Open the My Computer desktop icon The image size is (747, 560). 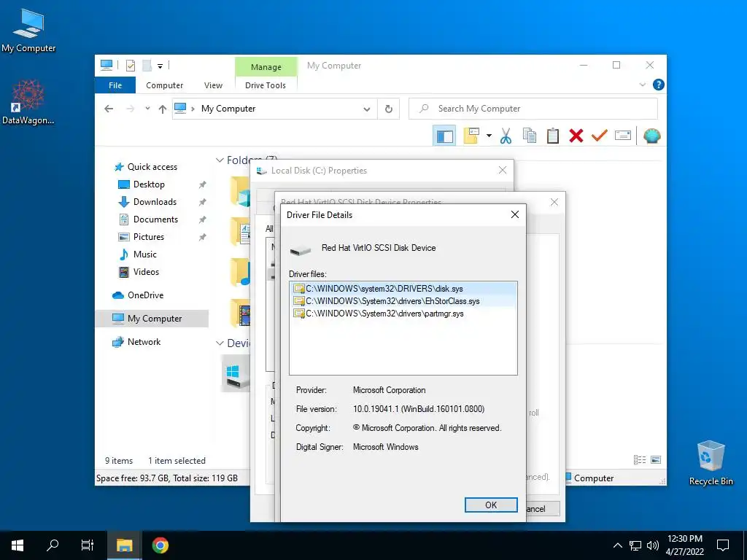pos(28,30)
